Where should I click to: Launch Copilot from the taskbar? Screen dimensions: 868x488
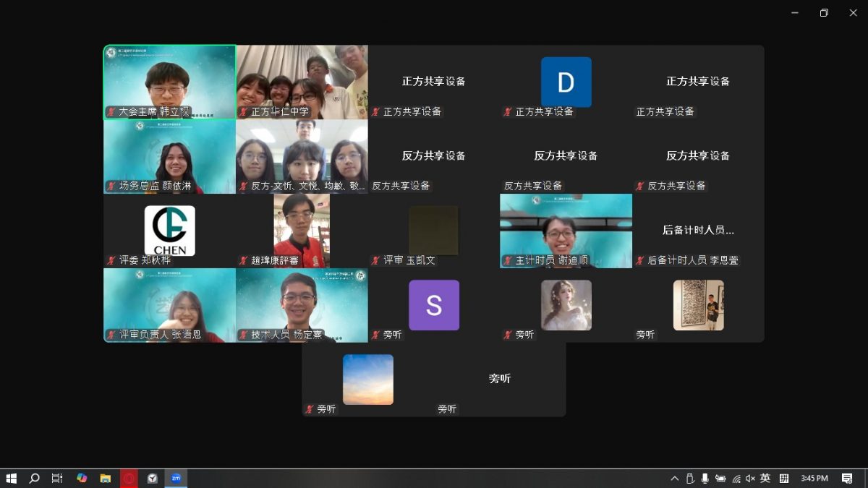[x=80, y=478]
